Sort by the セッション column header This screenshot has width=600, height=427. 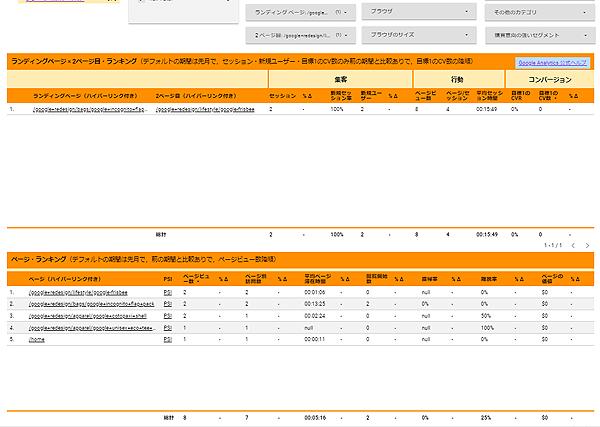[282, 96]
